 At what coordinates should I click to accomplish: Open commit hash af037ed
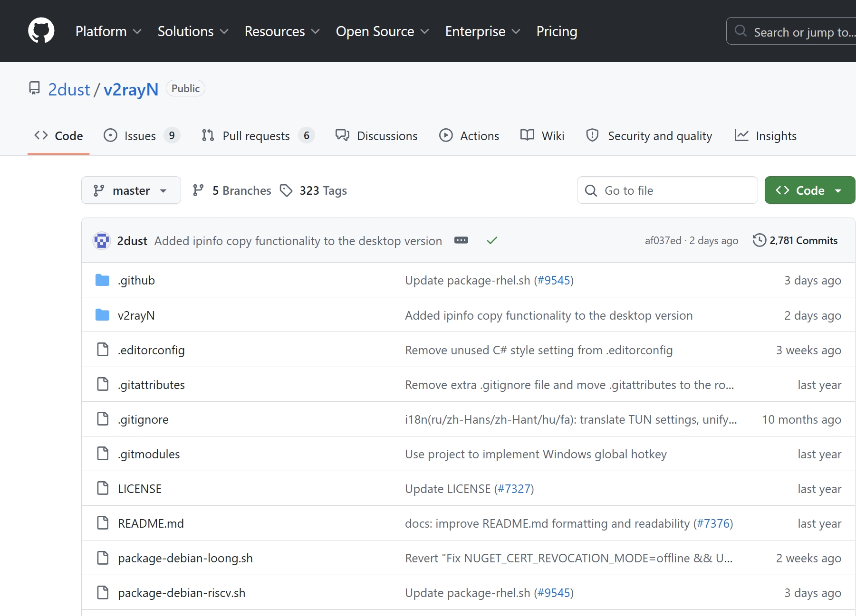pyautogui.click(x=663, y=240)
